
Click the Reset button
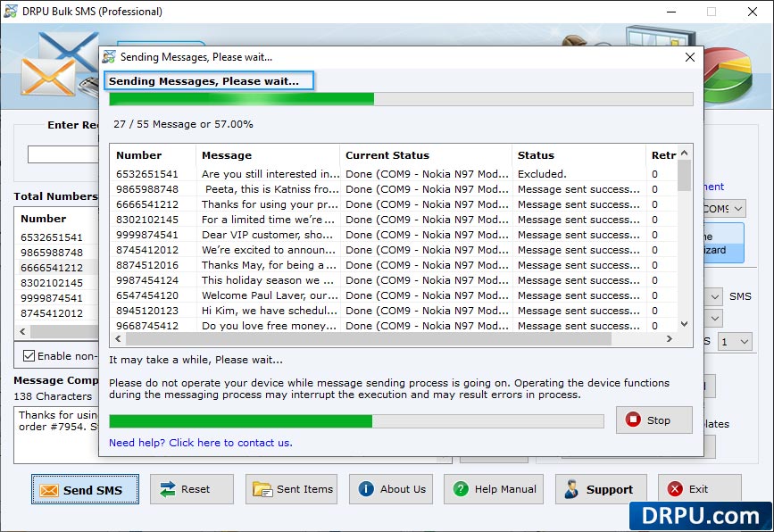[x=192, y=489]
